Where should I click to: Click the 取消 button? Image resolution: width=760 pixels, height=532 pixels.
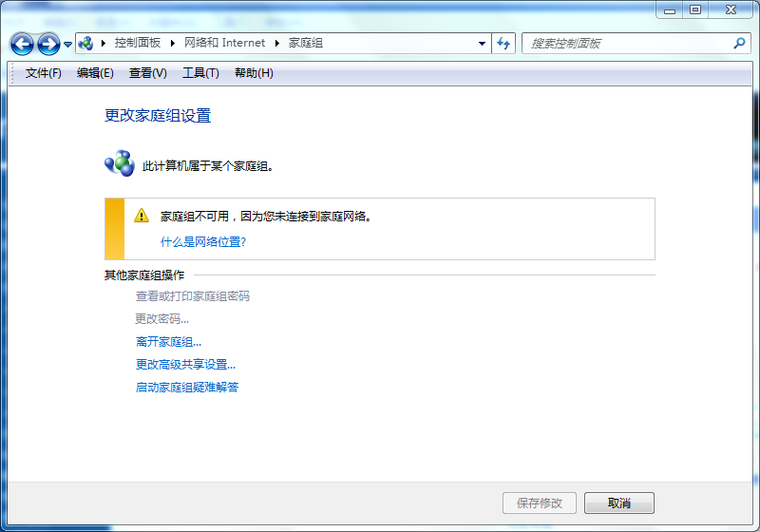pyautogui.click(x=618, y=503)
